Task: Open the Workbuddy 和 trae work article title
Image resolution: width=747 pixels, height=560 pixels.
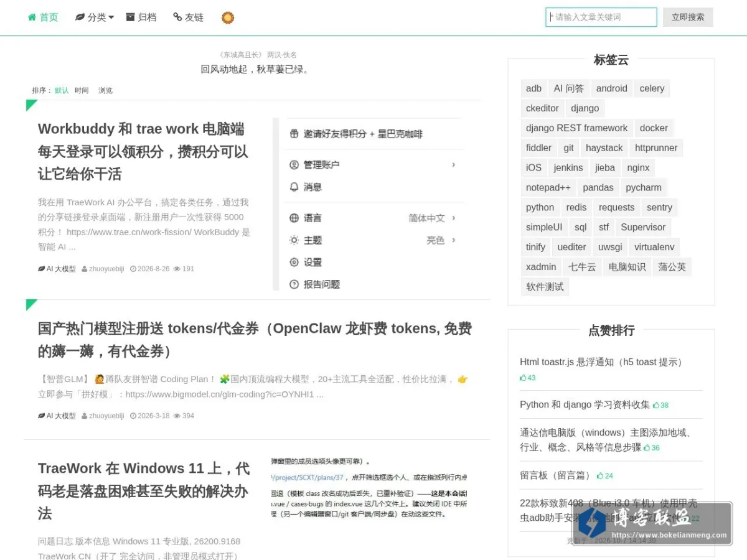Action: coord(143,151)
